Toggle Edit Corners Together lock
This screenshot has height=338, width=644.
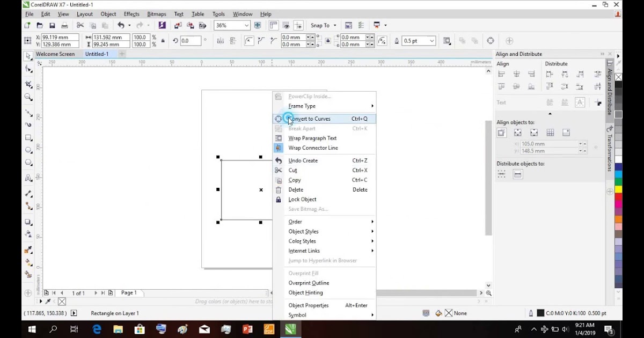click(328, 41)
